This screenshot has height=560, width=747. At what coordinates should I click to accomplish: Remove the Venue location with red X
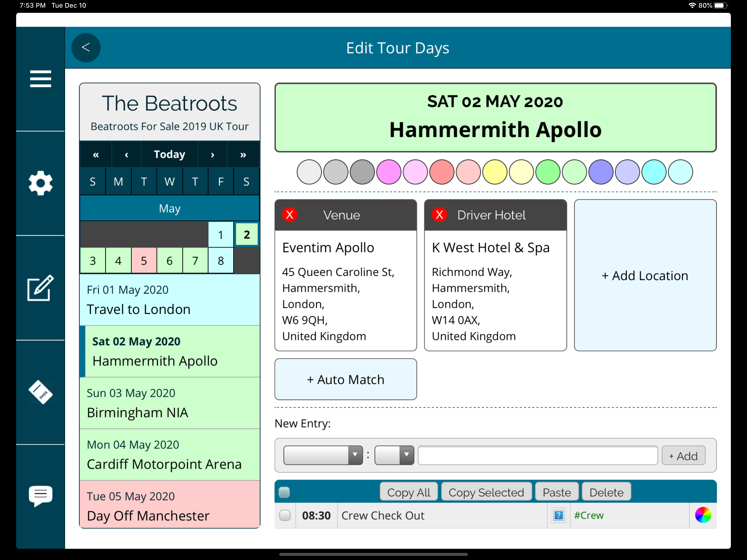coord(290,215)
